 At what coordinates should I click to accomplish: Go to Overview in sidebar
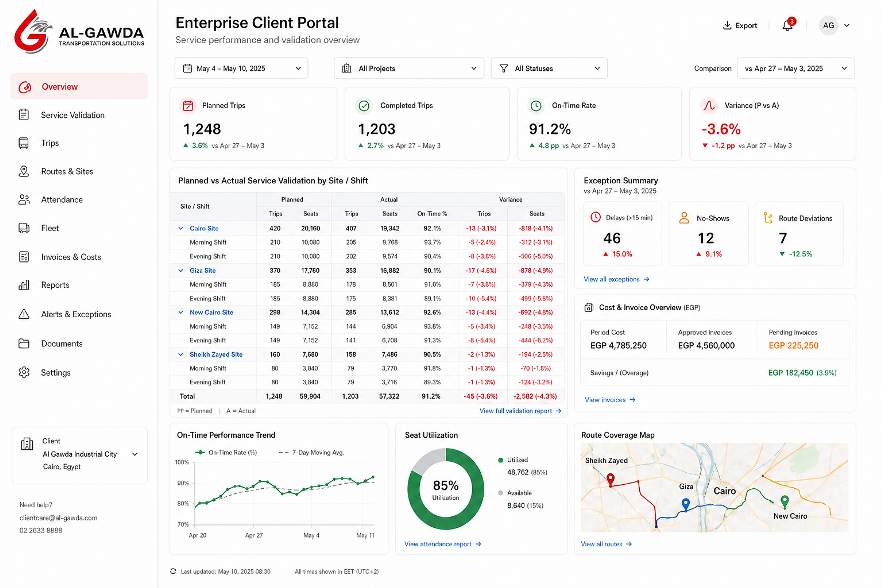tap(79, 87)
